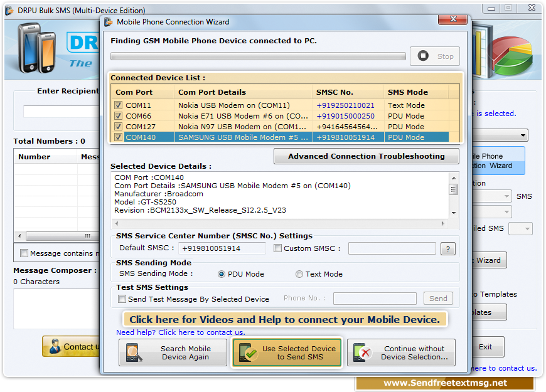This screenshot has height=392, width=546.
Task: Click Need help contact us link
Action: (x=180, y=332)
